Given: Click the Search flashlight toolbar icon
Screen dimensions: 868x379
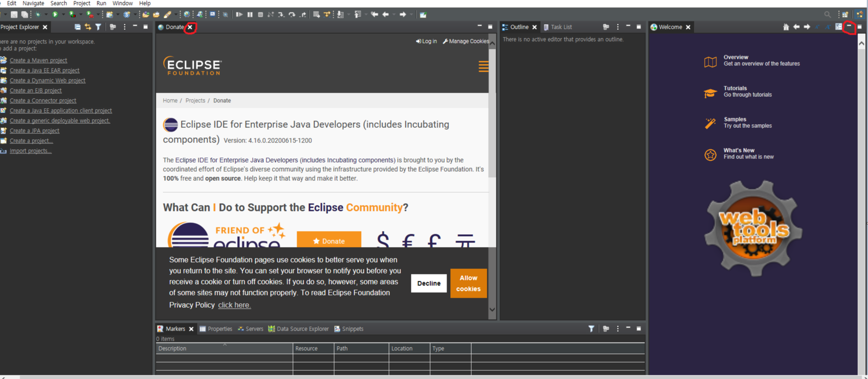Looking at the screenshot, I should [167, 15].
